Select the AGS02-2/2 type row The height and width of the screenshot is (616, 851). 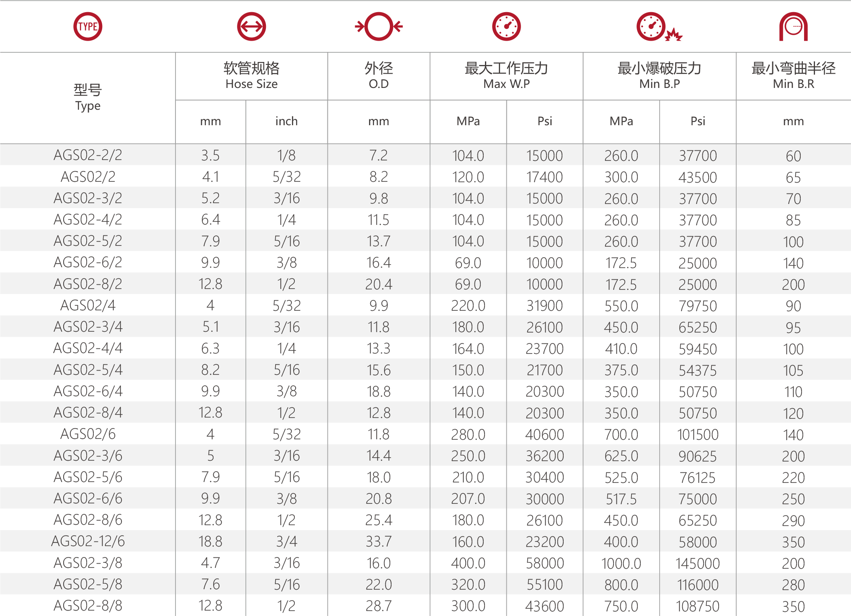point(425,155)
